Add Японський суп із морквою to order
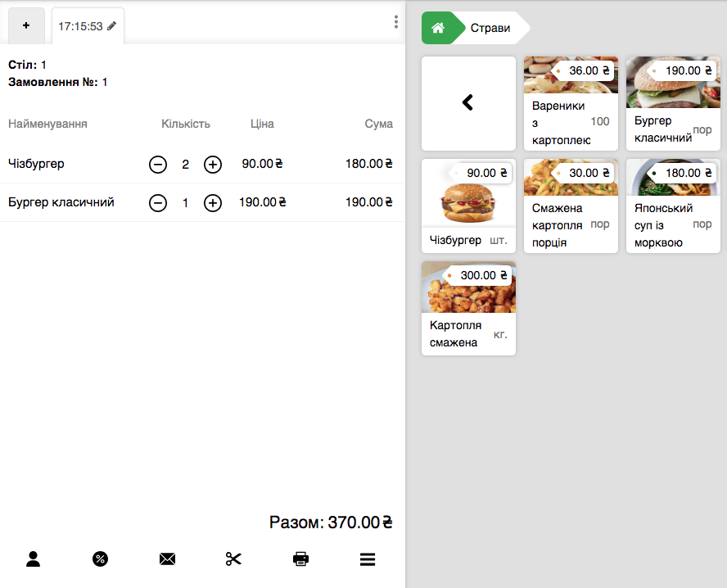 click(673, 206)
